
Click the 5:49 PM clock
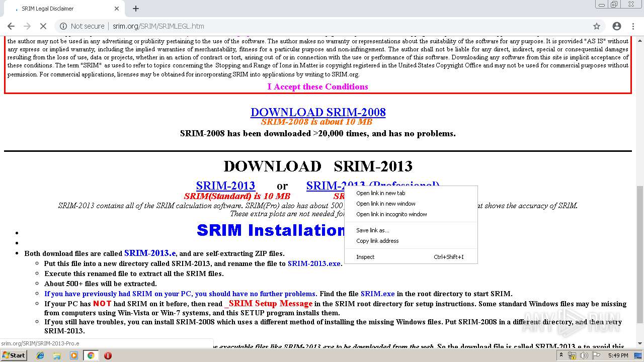tap(618, 355)
